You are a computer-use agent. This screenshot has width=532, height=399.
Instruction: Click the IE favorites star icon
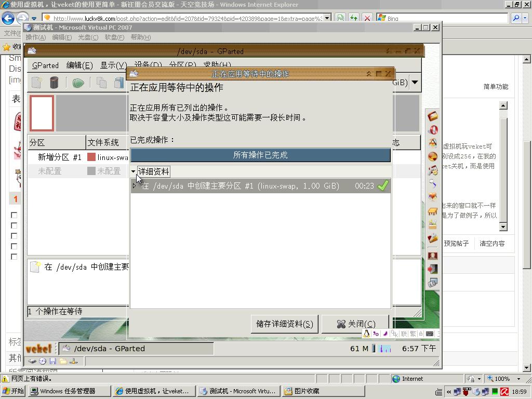pyautogui.click(x=6, y=46)
